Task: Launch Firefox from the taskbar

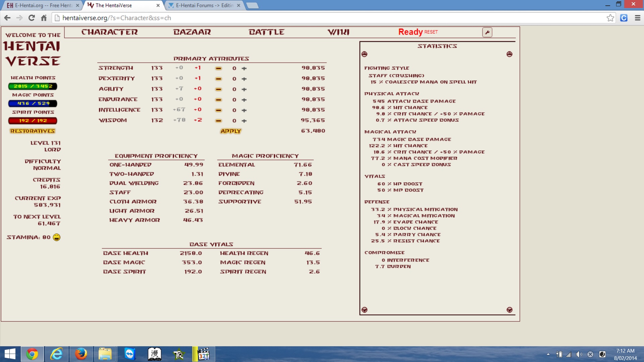Action: tap(81, 354)
